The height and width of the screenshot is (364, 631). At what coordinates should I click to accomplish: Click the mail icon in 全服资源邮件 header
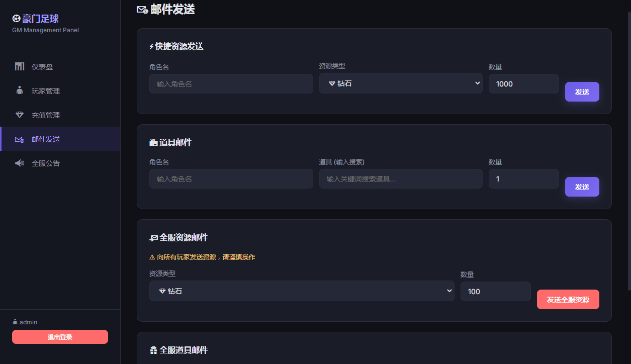tap(153, 237)
